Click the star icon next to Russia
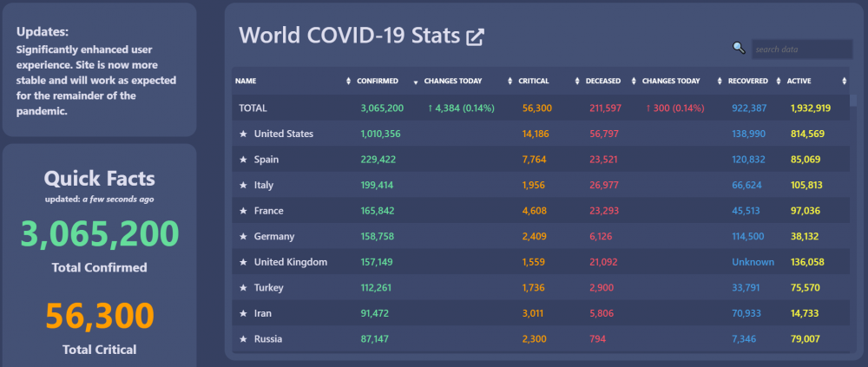Image resolution: width=868 pixels, height=367 pixels. click(x=242, y=338)
